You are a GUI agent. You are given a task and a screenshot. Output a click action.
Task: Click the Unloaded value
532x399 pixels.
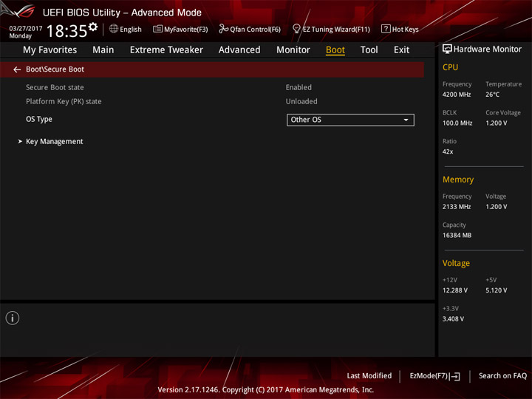pos(301,101)
